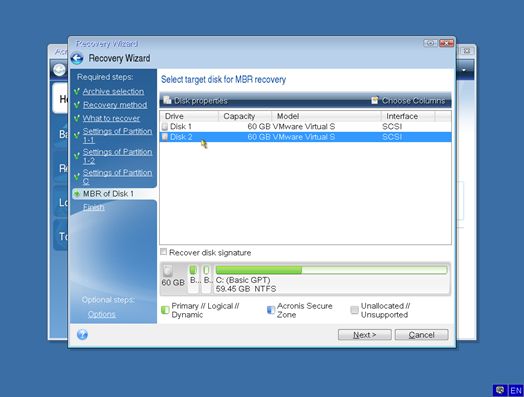524x397 pixels.
Task: Close the Recovery Wizard window
Action: 446,43
